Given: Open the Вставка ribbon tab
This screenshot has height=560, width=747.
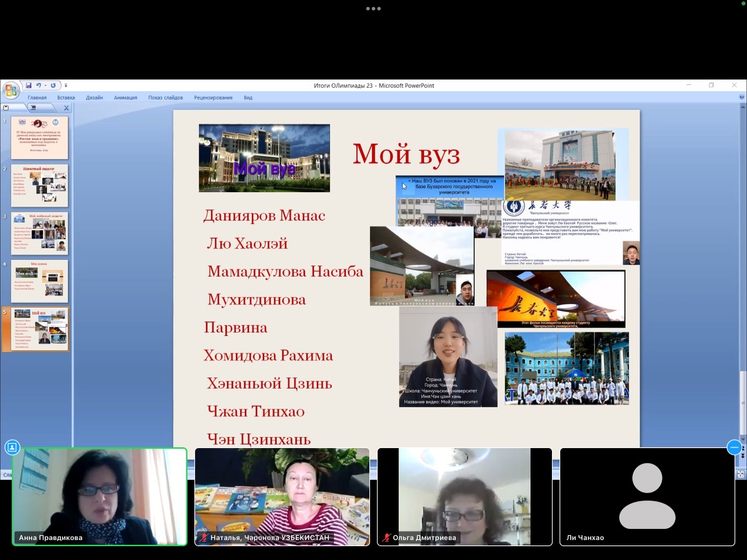Looking at the screenshot, I should (66, 97).
